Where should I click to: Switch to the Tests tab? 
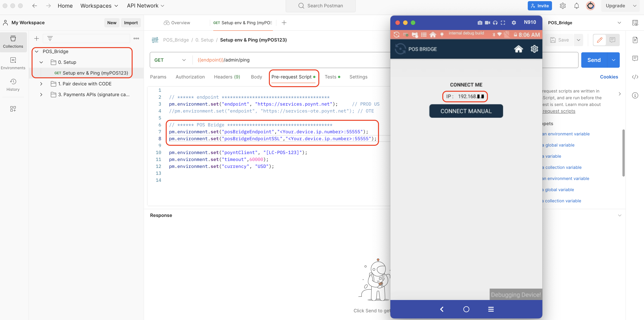click(332, 77)
